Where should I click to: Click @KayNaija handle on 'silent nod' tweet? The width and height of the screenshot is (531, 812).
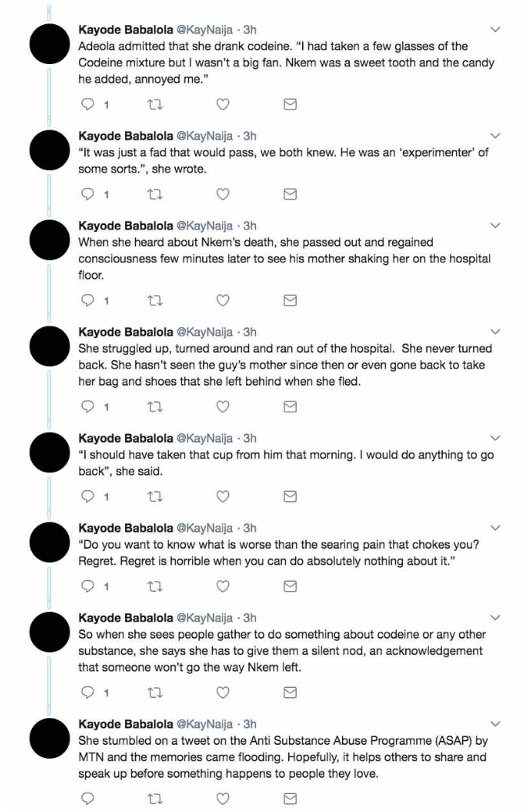pyautogui.click(x=205, y=618)
